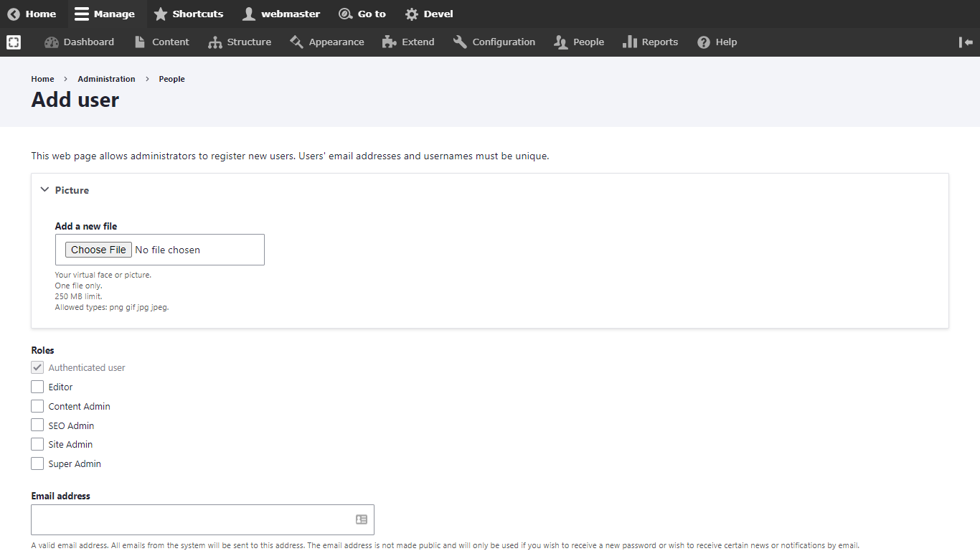Click the Structure hierarchy icon

[215, 42]
